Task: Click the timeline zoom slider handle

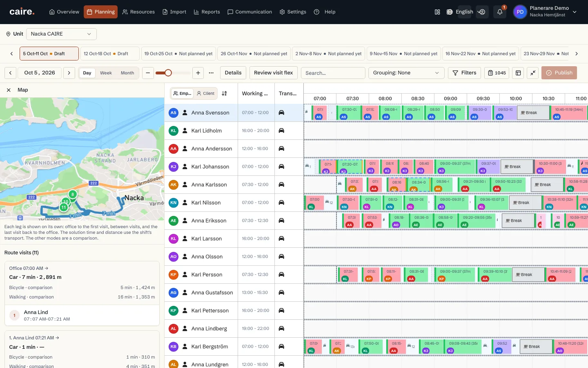Action: (x=168, y=73)
